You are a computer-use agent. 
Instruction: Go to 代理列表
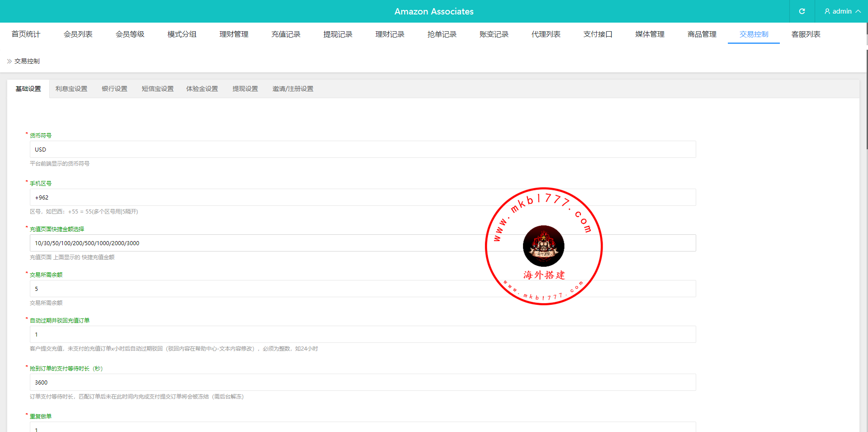546,34
